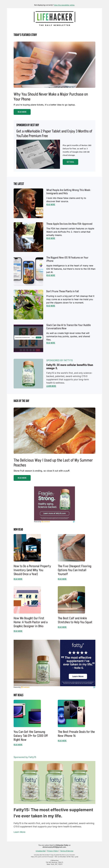Click the Immigrants and Pets article thumbnail
The image size is (109, 868).
click(28, 203)
